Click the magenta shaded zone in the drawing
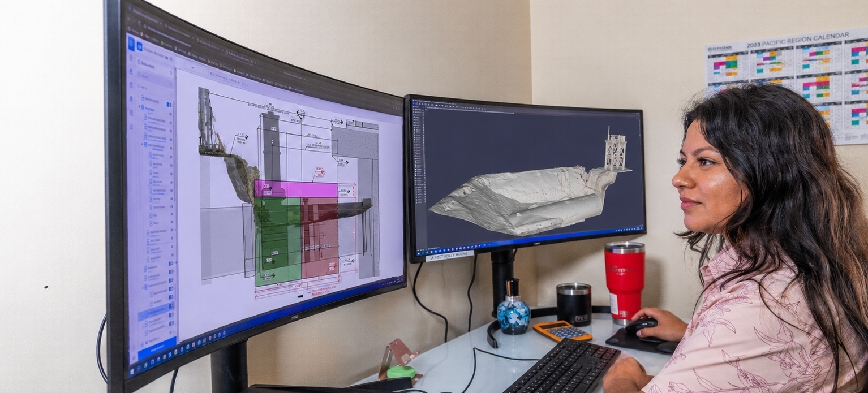Screen dimensions: 868x393 coord(295,189)
